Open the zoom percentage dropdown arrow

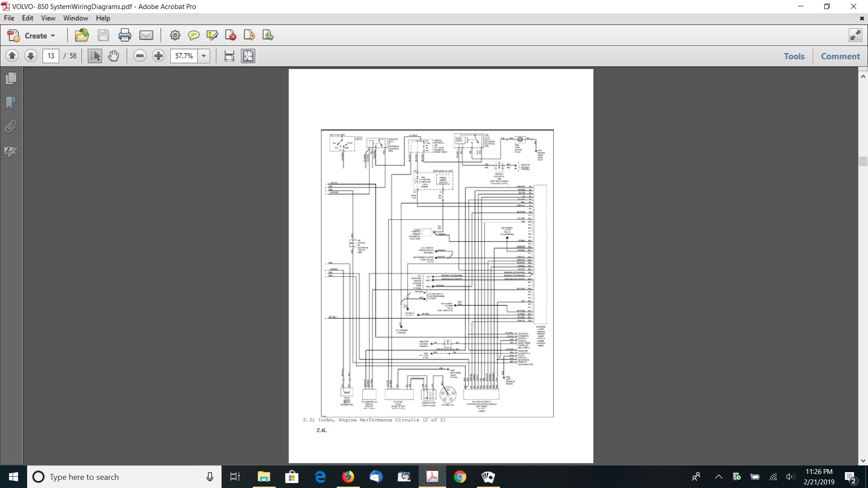(204, 56)
